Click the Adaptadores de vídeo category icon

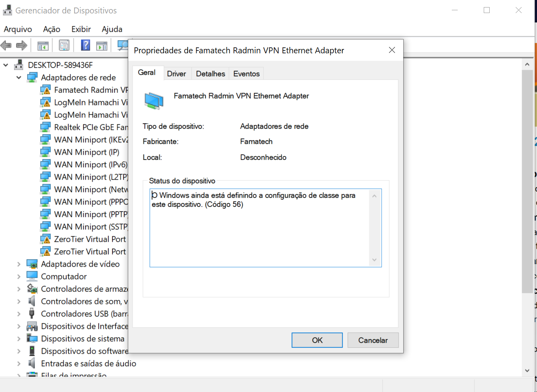point(32,264)
